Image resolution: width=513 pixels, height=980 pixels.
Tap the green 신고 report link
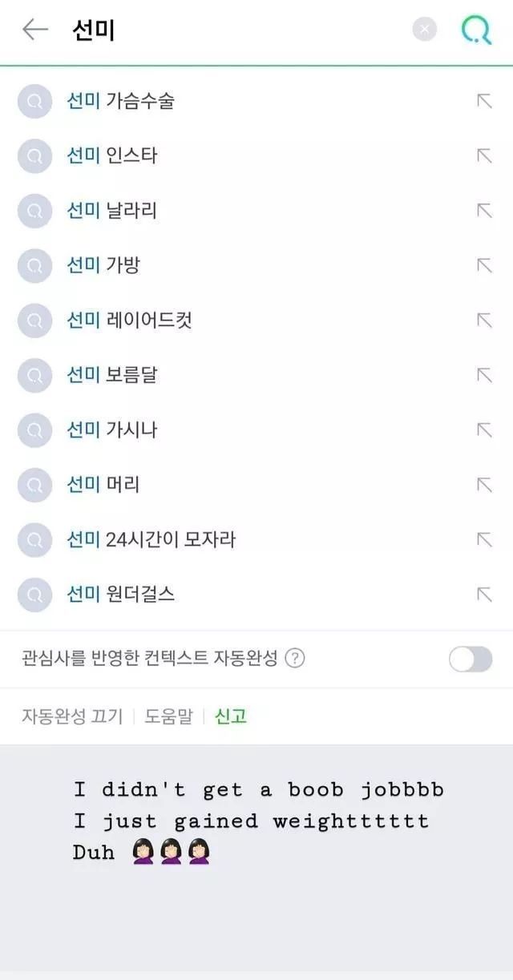click(x=231, y=716)
